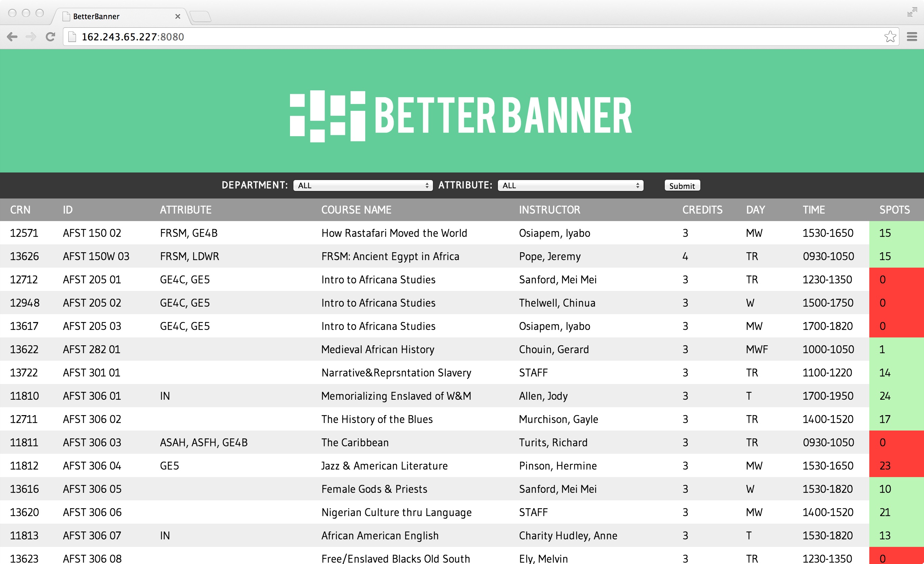Reload the page with refresh icon
This screenshot has width=924, height=564.
point(50,37)
